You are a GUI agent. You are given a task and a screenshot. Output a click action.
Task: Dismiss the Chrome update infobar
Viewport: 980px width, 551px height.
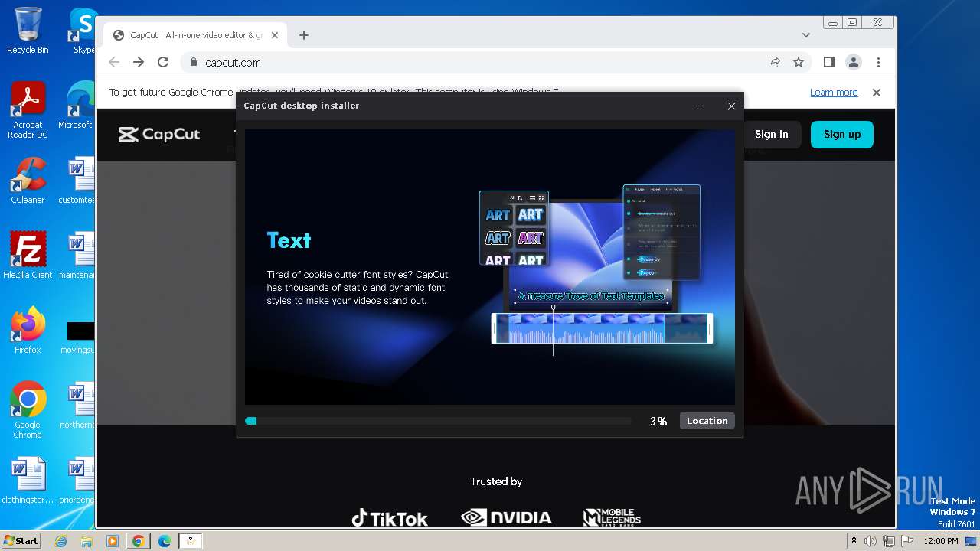pyautogui.click(x=877, y=93)
